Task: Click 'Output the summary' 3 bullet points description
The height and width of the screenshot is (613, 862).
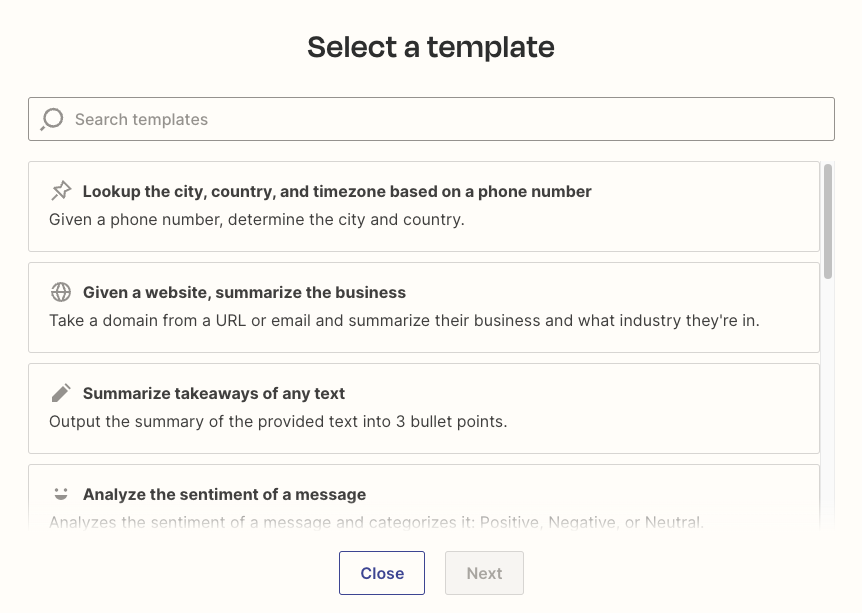Action: (278, 421)
